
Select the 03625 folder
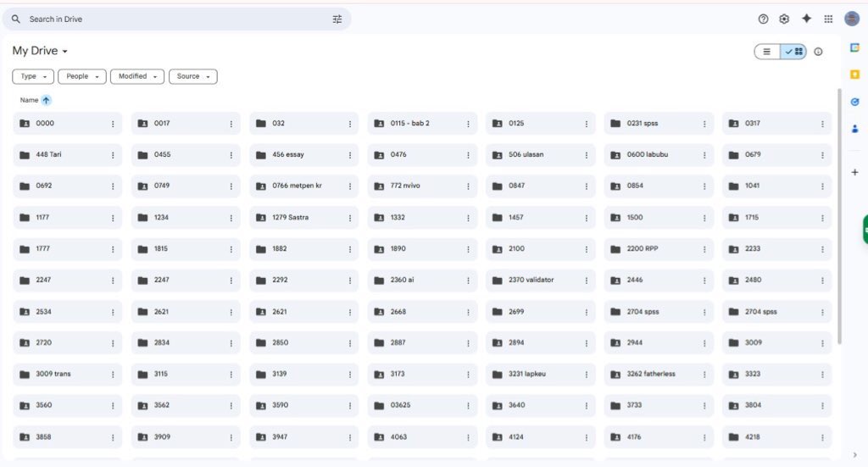coord(422,406)
